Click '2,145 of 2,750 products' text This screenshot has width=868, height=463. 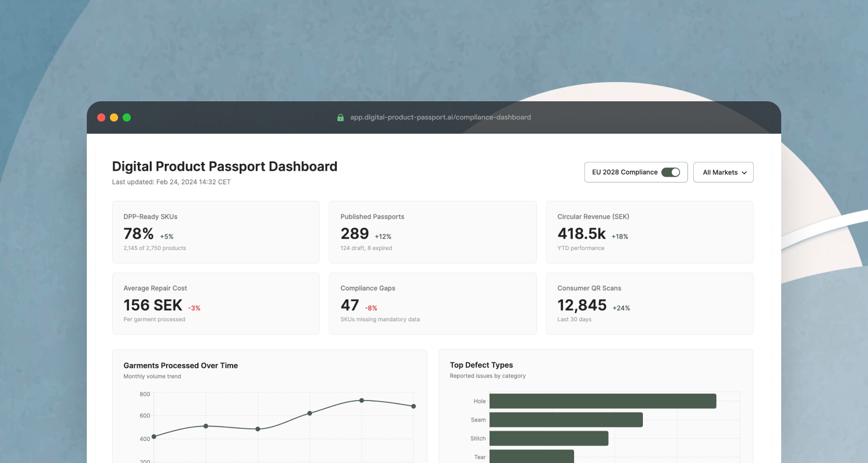(155, 248)
